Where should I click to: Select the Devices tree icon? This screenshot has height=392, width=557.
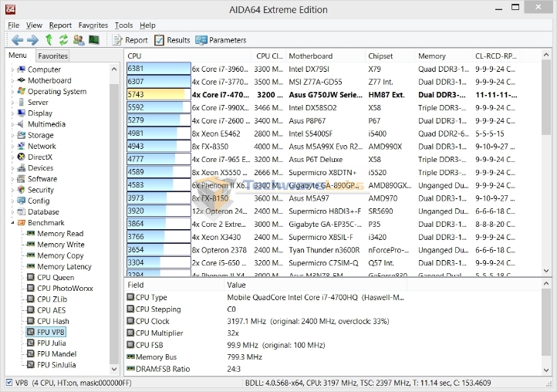point(22,167)
